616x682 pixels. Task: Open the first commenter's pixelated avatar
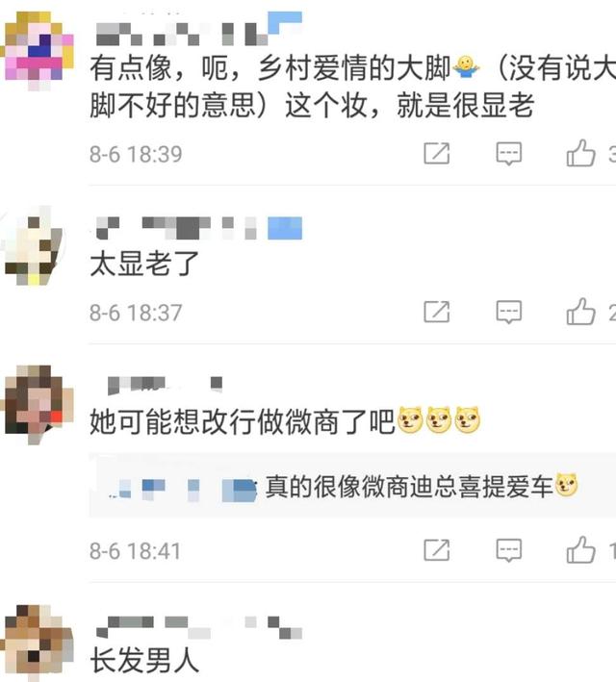tap(38, 51)
